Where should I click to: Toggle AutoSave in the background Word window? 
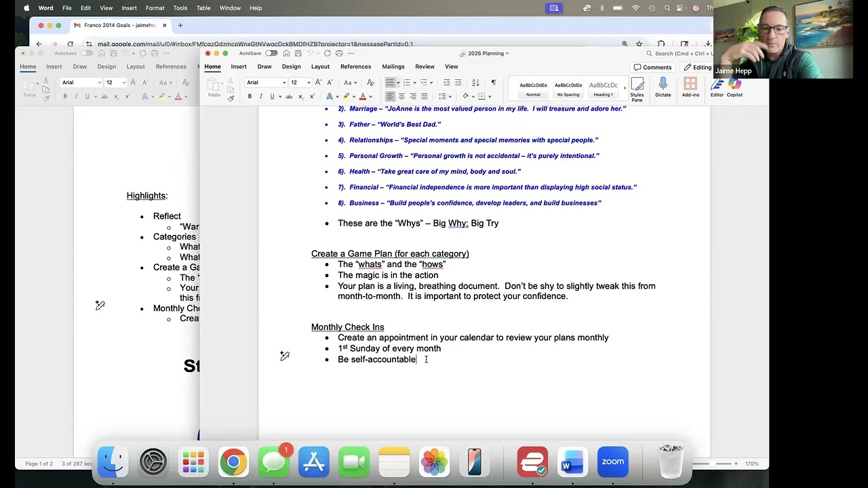point(87,54)
